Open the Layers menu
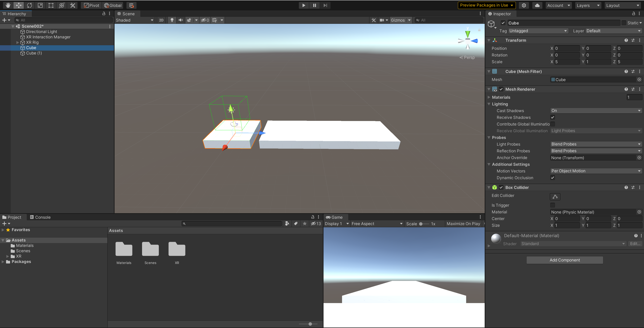Screen dimensions: 644x328 point(588,5)
